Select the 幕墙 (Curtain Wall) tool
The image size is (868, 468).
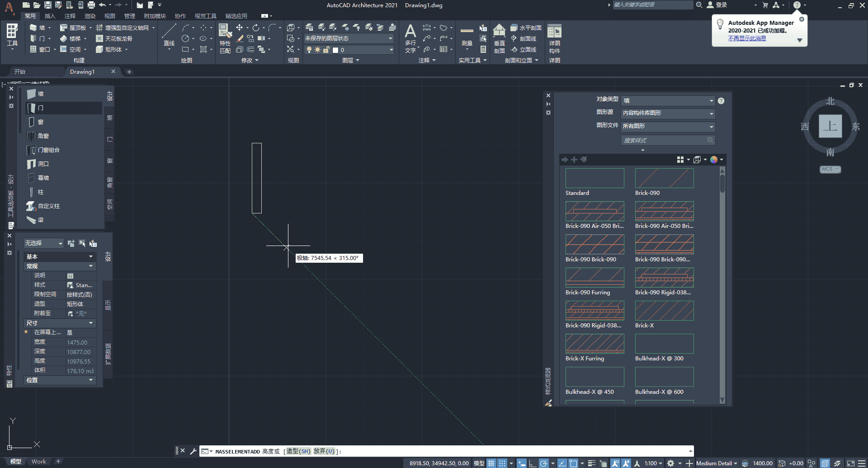[x=43, y=178]
